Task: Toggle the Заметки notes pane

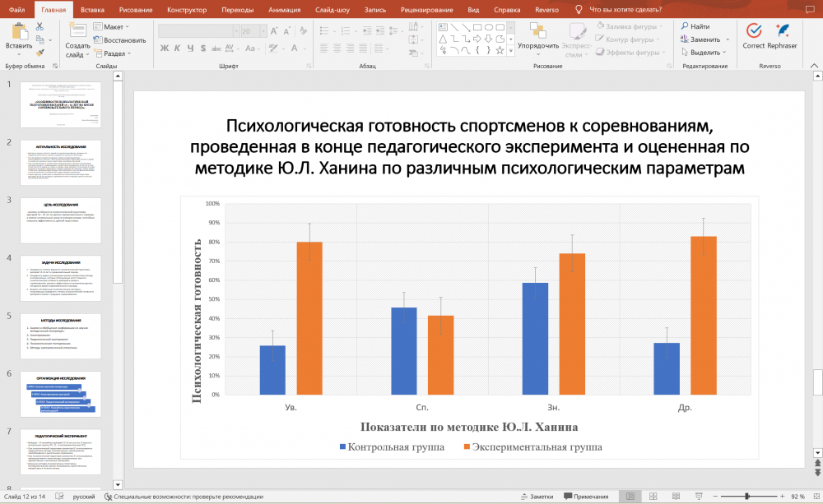Action: tap(537, 497)
